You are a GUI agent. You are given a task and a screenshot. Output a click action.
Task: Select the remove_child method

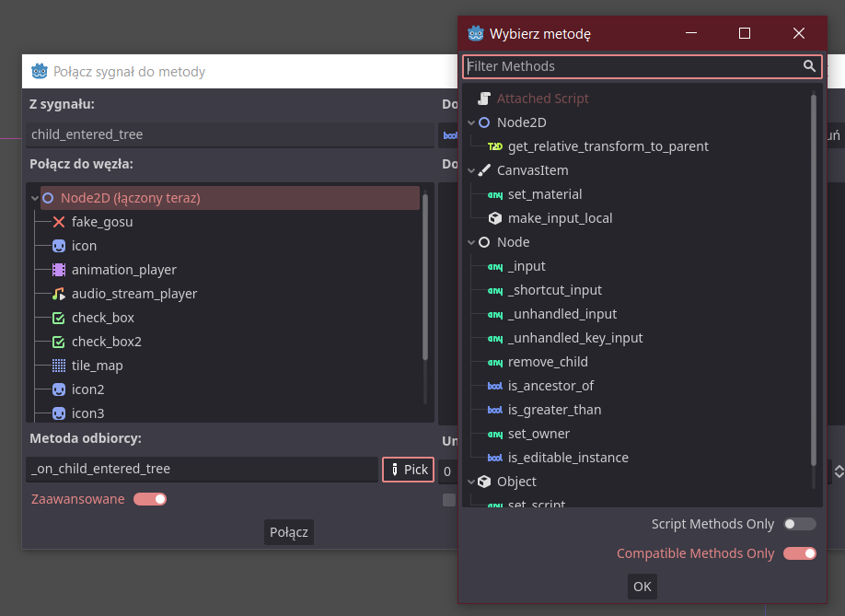point(548,362)
